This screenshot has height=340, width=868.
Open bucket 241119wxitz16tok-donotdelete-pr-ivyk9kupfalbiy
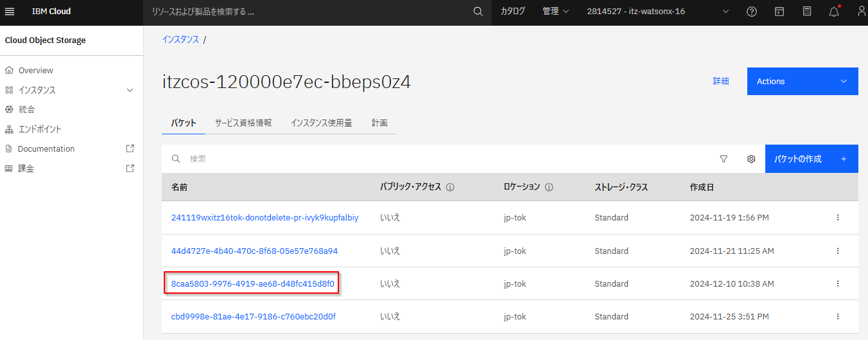(265, 217)
